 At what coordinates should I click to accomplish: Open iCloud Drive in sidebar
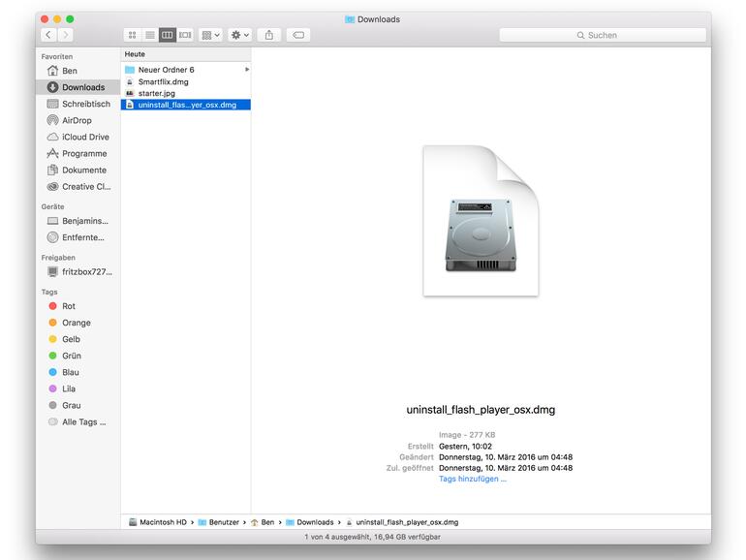coord(85,137)
